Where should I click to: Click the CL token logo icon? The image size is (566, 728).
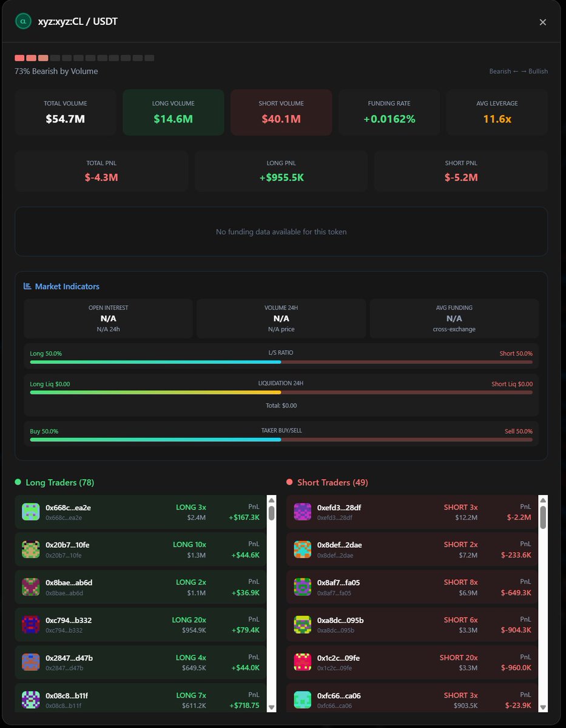coord(23,21)
